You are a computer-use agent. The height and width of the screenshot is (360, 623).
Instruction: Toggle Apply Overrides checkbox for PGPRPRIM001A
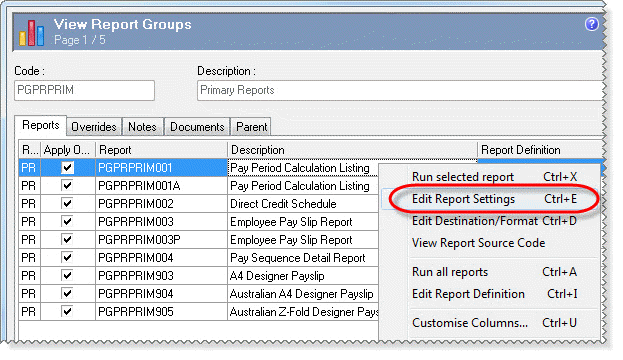click(x=68, y=186)
